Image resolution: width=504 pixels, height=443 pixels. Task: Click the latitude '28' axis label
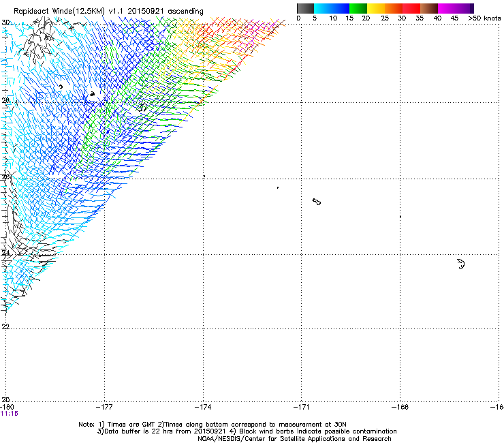point(5,100)
